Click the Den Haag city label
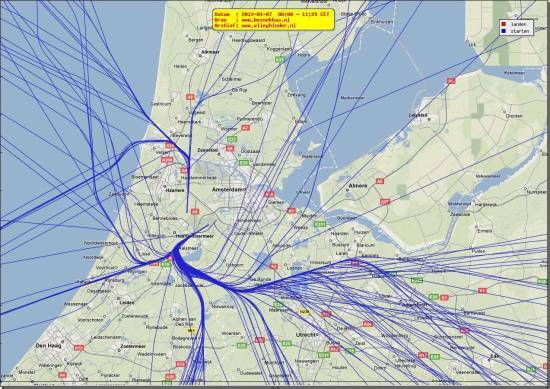Screen dimensions: 550x389 point(48,346)
